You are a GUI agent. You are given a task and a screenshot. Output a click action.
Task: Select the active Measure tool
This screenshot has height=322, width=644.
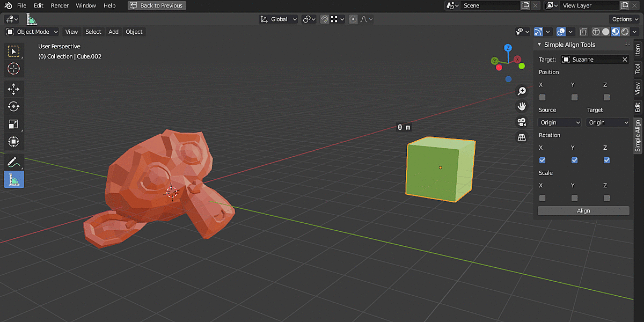point(14,179)
